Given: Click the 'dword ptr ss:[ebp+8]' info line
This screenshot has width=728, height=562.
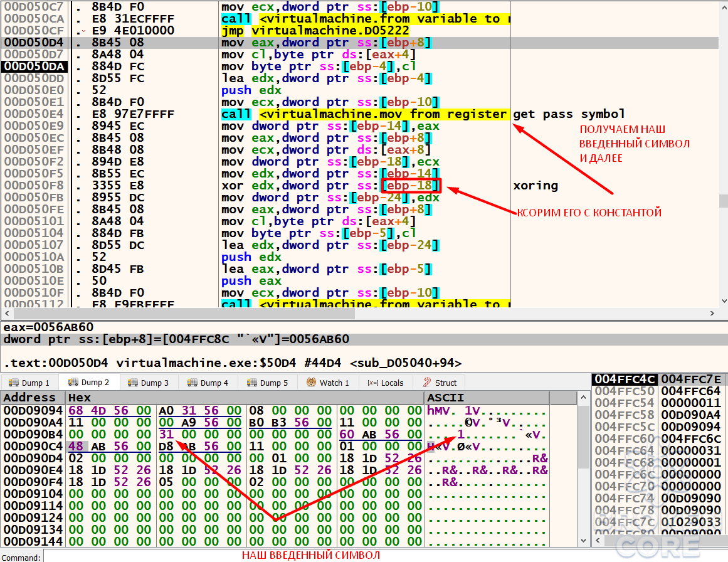Looking at the screenshot, I should tap(176, 339).
